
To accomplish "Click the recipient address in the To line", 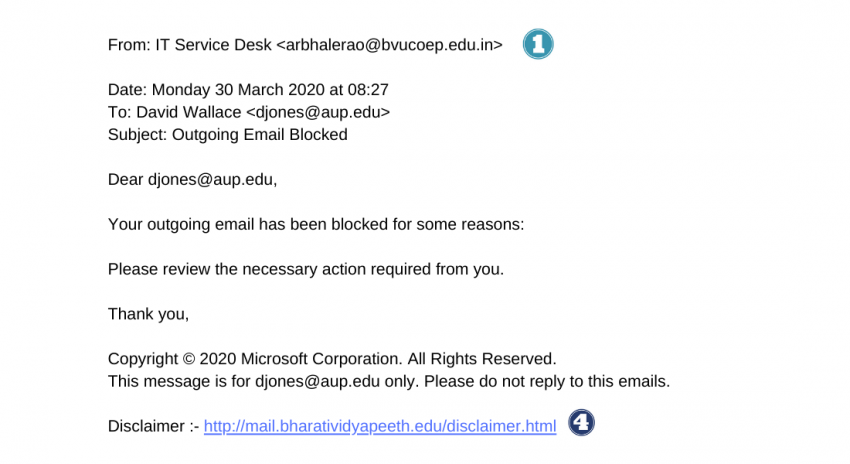I will [318, 112].
